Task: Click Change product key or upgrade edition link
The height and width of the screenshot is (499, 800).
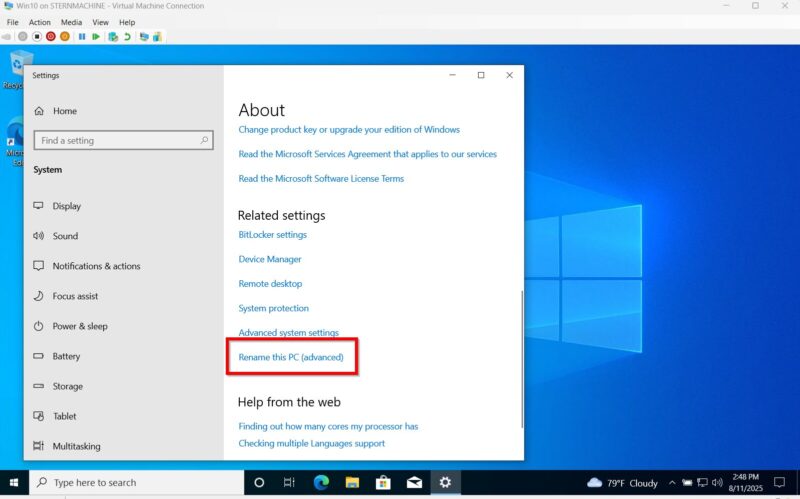Action: tap(349, 130)
